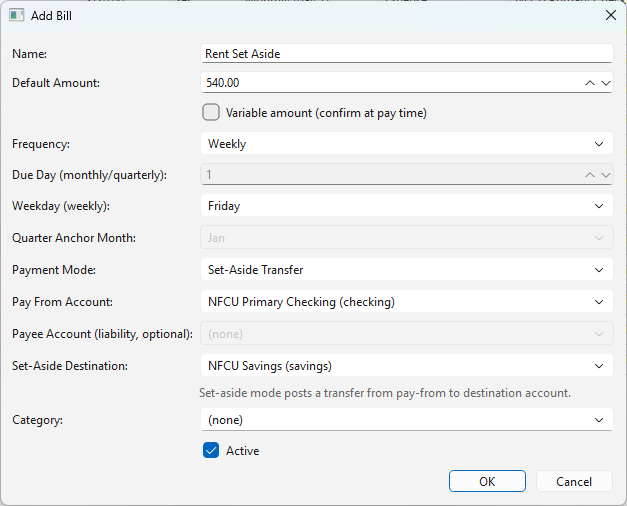Increase Default Amount with up arrow
The height and width of the screenshot is (506, 627).
590,83
